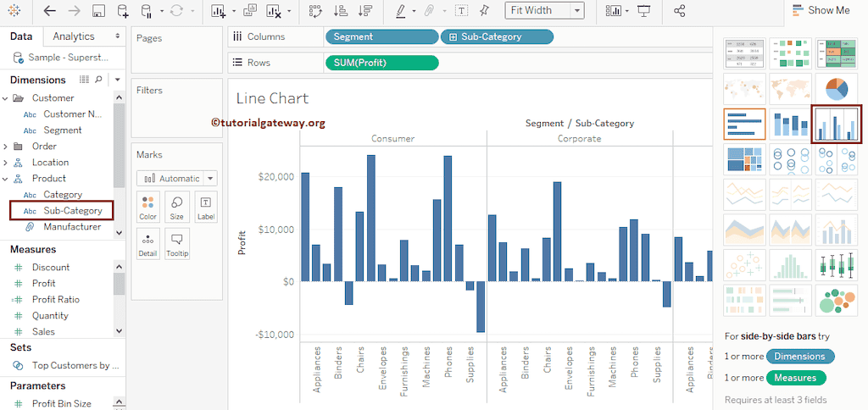This screenshot has height=410, width=868.
Task: Toggle mark labels T icon
Action: click(x=461, y=11)
